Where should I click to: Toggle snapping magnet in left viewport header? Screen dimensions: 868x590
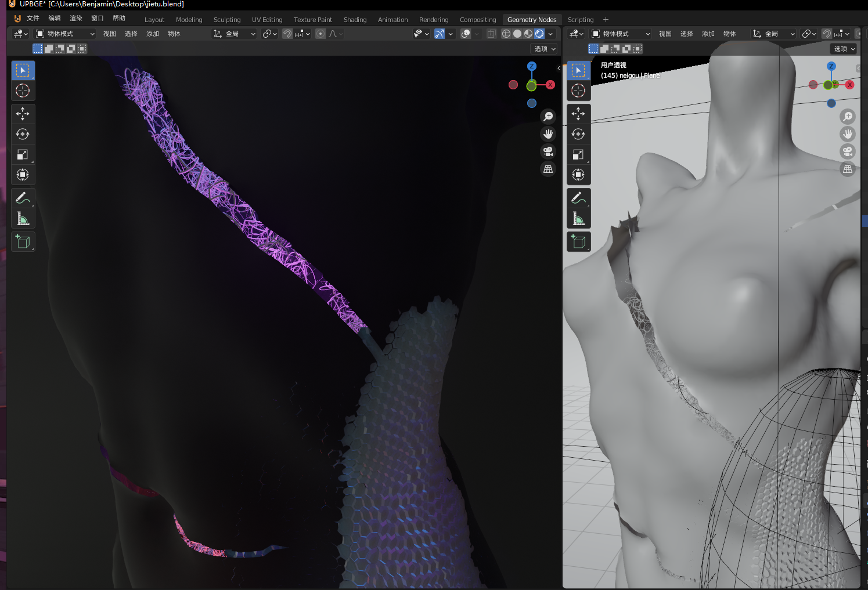[287, 34]
